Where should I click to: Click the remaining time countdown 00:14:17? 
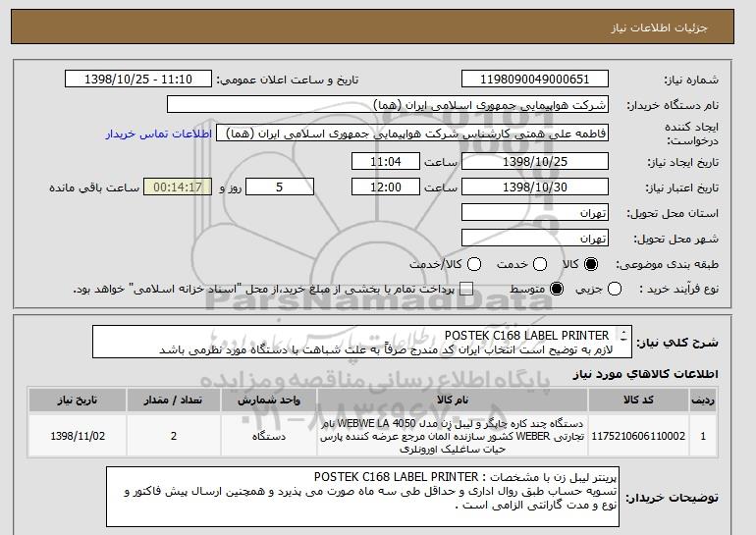point(178,187)
